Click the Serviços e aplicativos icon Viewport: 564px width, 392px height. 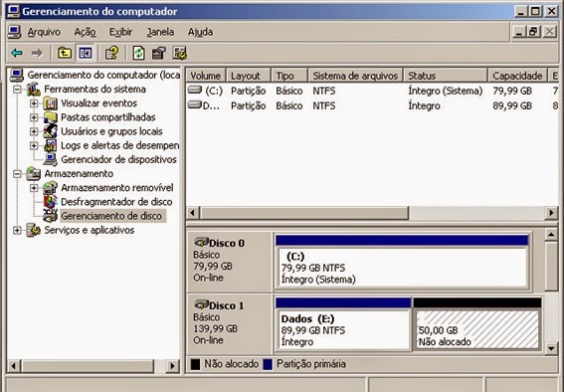click(34, 230)
